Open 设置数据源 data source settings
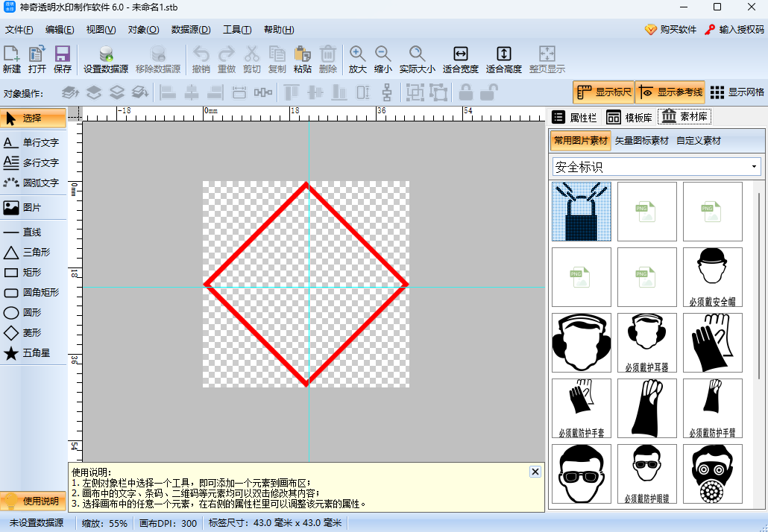This screenshot has height=532, width=768. coord(106,59)
